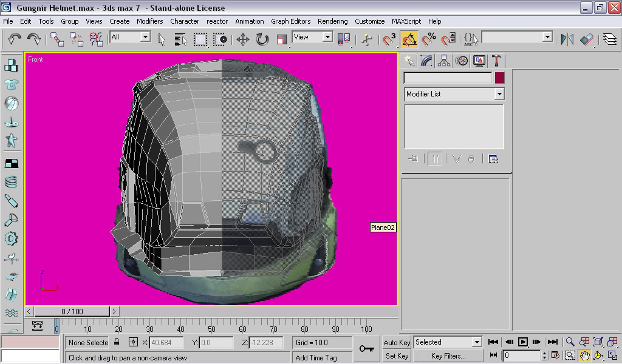The width and height of the screenshot is (622, 364).
Task: Click the Mirror Selected Objects icon
Action: pyautogui.click(x=567, y=39)
